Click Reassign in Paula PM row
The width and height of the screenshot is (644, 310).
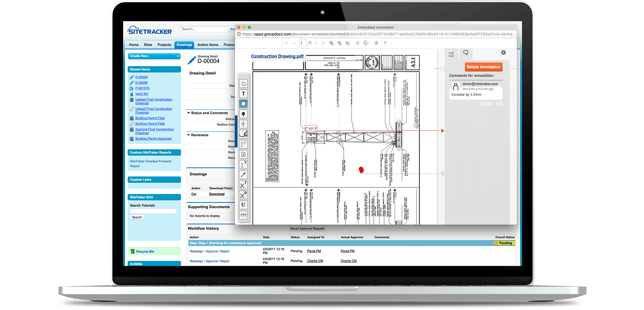[196, 251]
